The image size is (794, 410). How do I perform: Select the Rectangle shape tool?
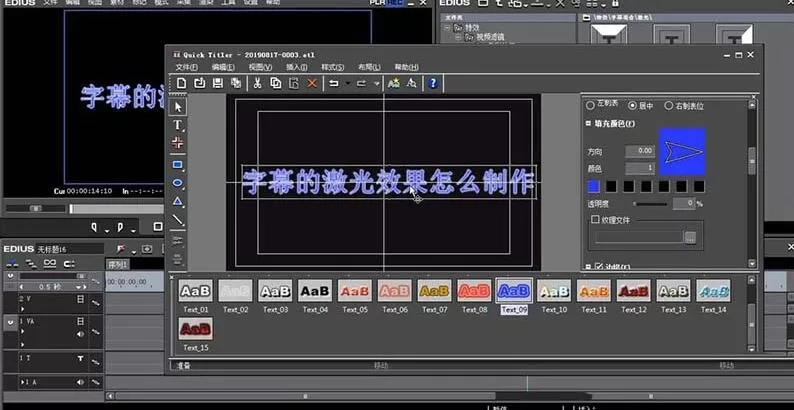(178, 165)
